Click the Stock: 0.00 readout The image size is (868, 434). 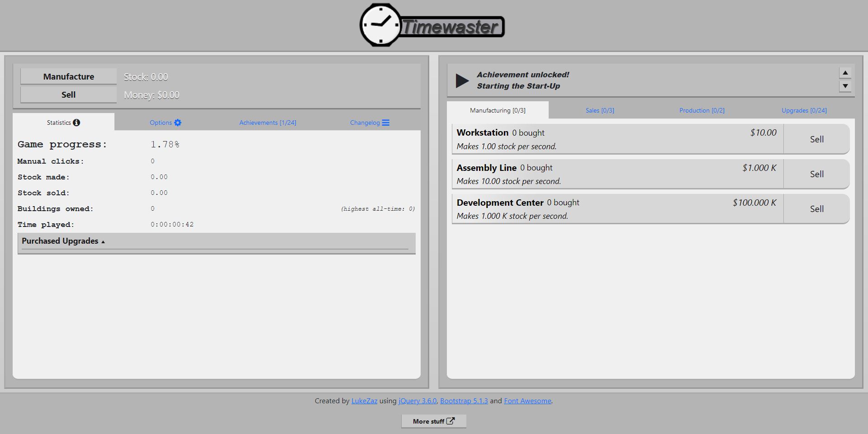tap(146, 77)
